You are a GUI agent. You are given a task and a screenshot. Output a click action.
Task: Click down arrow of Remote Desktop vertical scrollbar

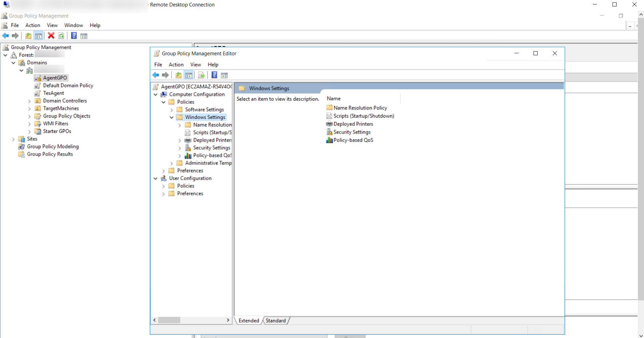pyautogui.click(x=641, y=336)
